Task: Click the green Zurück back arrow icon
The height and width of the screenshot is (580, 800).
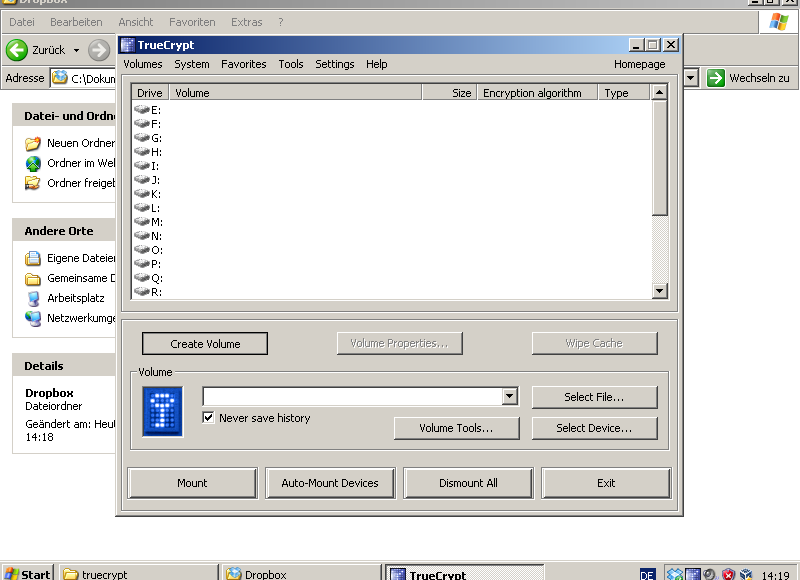Action: pyautogui.click(x=17, y=50)
